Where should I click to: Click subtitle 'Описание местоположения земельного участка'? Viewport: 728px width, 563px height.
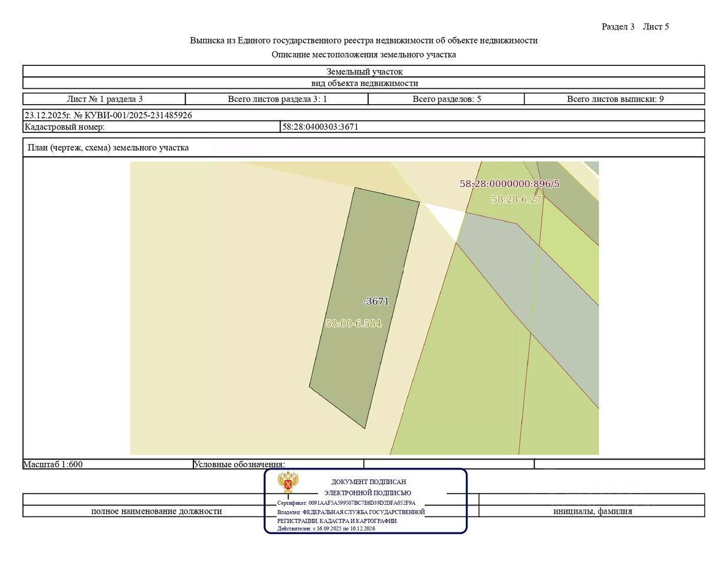coord(363,55)
